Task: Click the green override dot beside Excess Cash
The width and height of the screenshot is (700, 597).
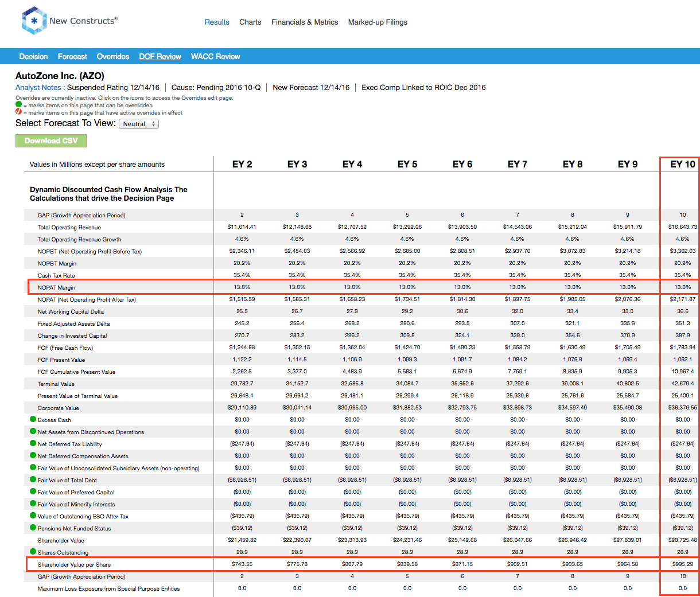Action: coord(33,419)
